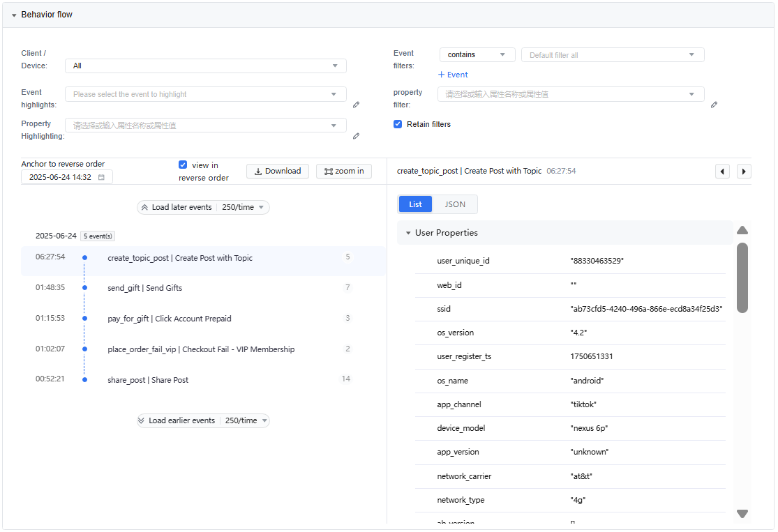Add filter with + Event link
Viewport: 778px width, 532px height.
point(453,75)
